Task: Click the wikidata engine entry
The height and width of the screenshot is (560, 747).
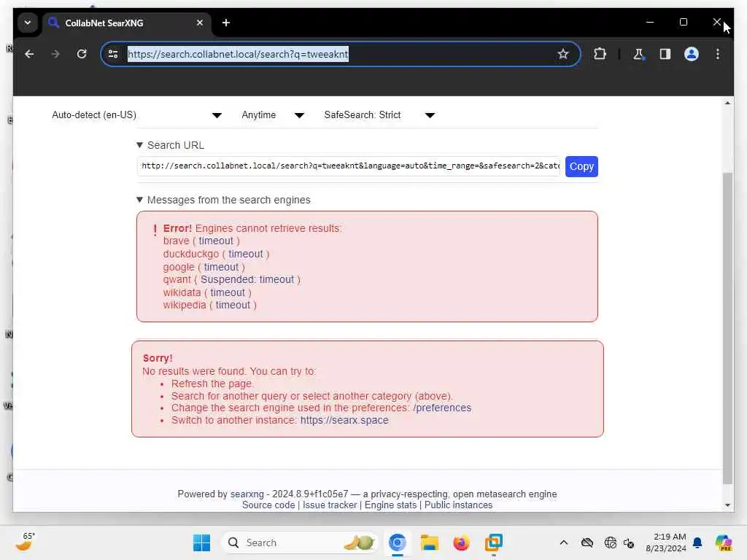Action: coord(182,292)
